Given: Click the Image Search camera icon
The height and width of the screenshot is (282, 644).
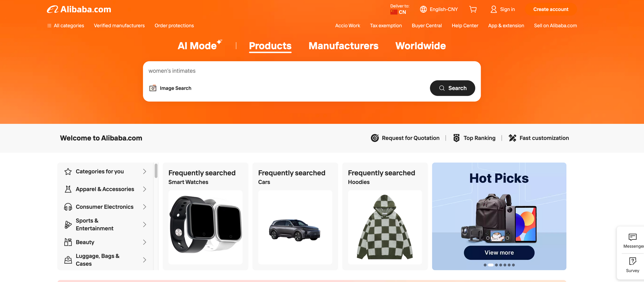Looking at the screenshot, I should tap(153, 88).
